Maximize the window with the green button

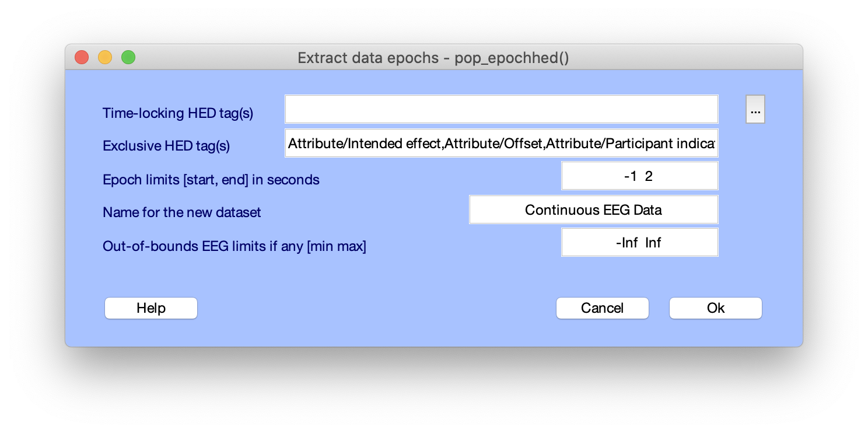[128, 57]
